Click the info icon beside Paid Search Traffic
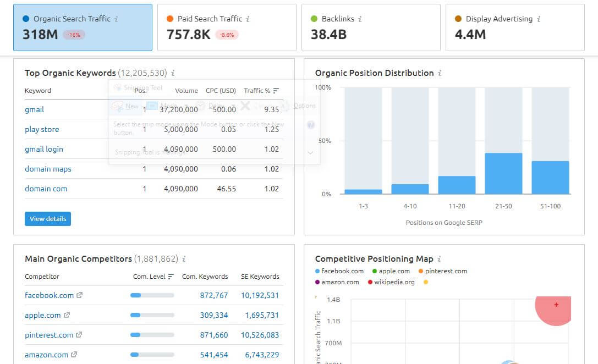598x364 pixels. click(x=248, y=19)
